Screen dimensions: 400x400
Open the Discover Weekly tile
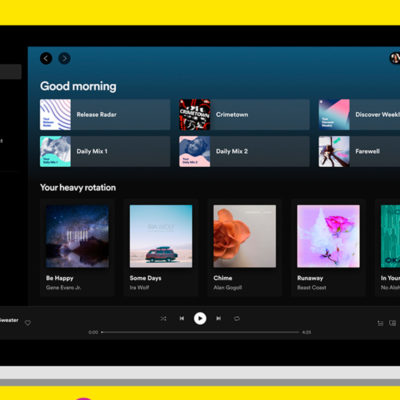tap(359, 114)
